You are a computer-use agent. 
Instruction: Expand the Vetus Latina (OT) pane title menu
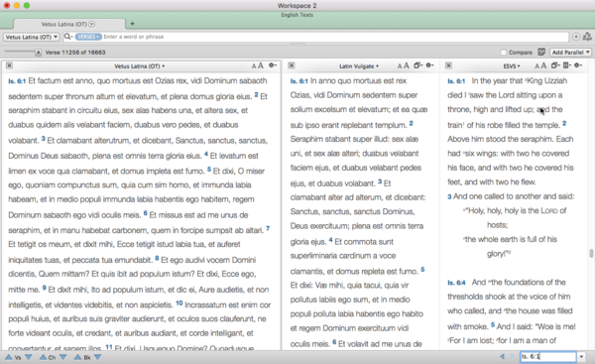point(140,66)
